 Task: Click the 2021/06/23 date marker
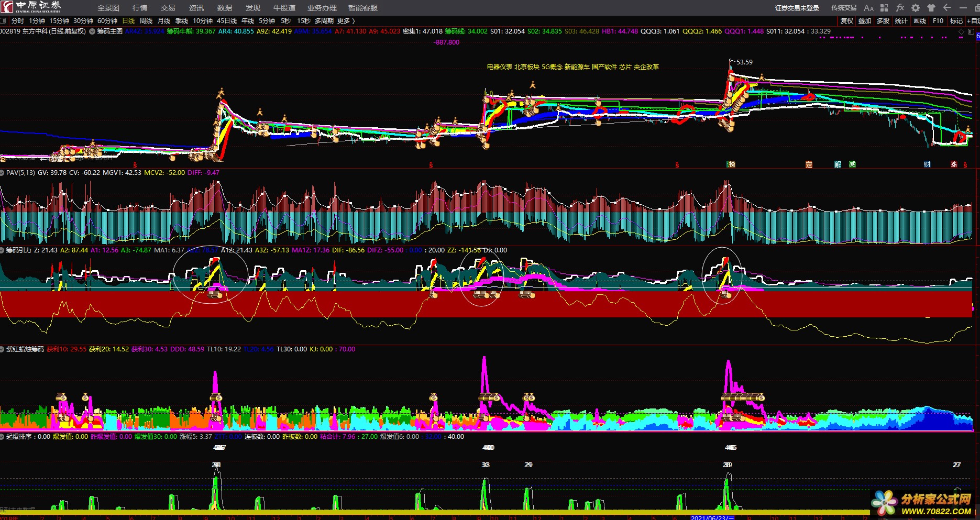(712, 517)
